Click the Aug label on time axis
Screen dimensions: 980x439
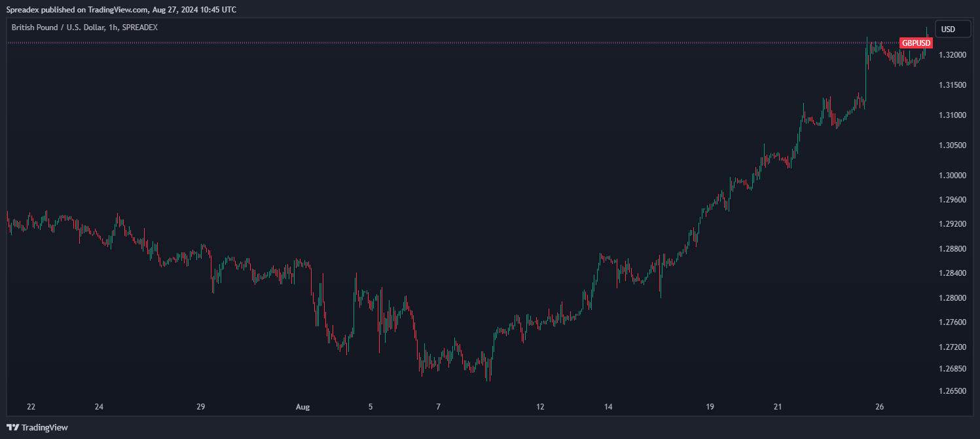click(x=302, y=407)
